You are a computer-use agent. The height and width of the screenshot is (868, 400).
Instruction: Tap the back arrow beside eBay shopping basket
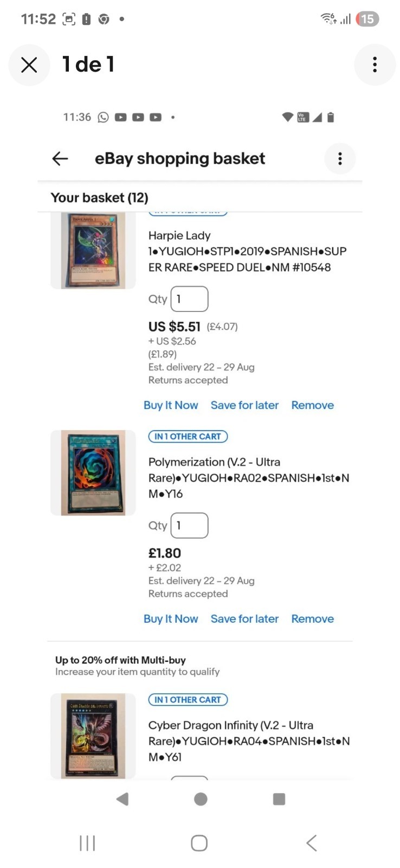coord(60,158)
